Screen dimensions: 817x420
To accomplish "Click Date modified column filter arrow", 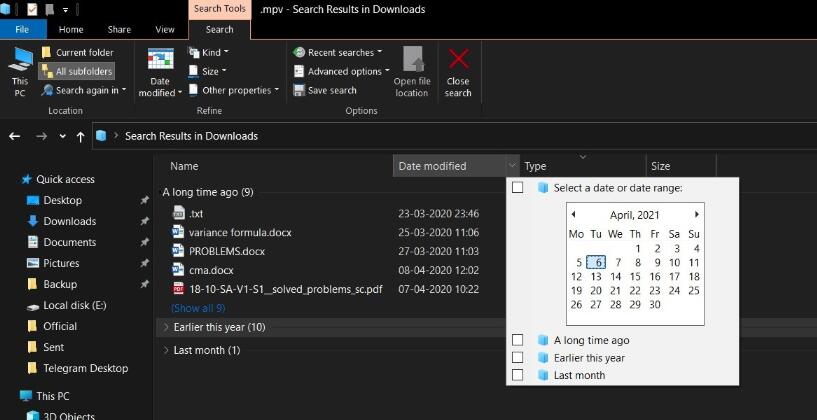I will (x=512, y=166).
